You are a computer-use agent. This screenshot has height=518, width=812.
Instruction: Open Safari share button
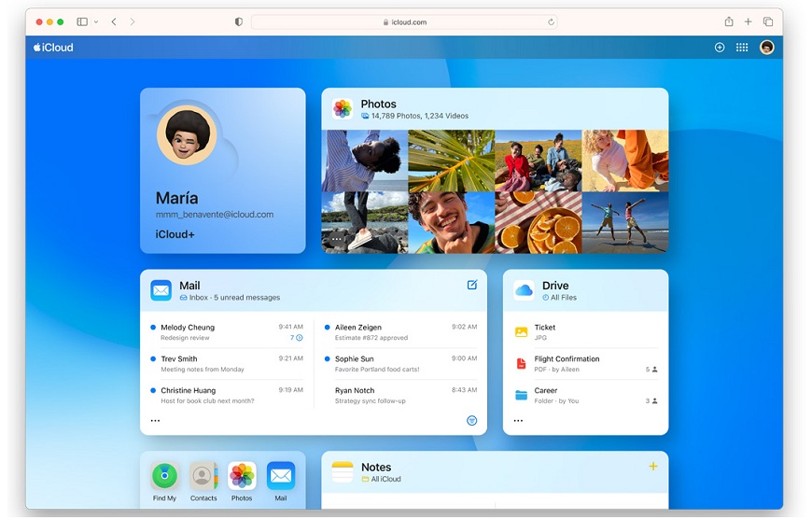pos(729,21)
